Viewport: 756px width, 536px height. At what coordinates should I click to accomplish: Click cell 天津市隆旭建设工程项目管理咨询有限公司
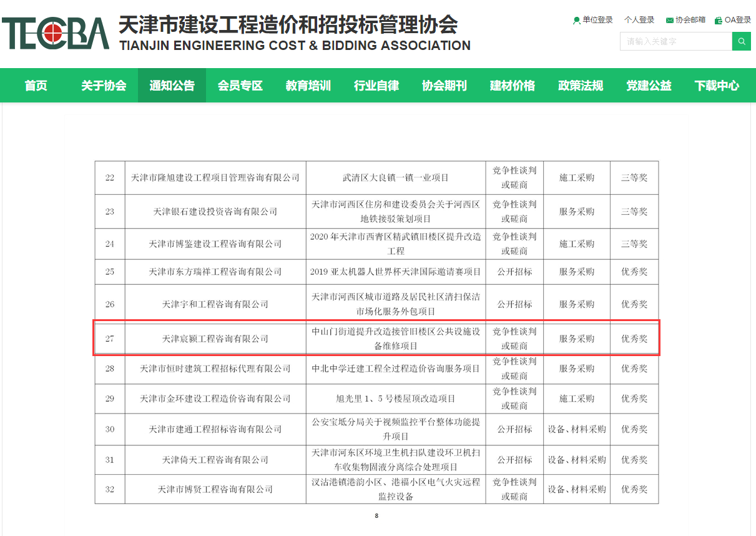click(x=215, y=178)
